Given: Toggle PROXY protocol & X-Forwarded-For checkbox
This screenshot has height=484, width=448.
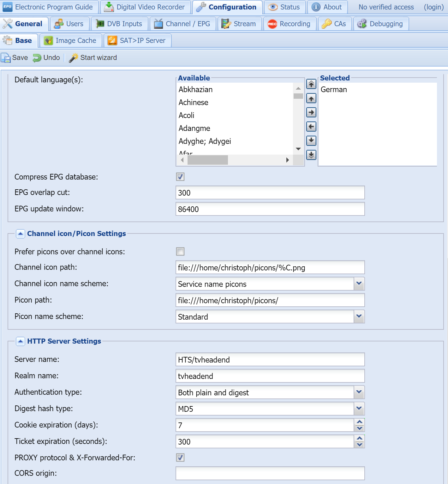Looking at the screenshot, I should (180, 457).
